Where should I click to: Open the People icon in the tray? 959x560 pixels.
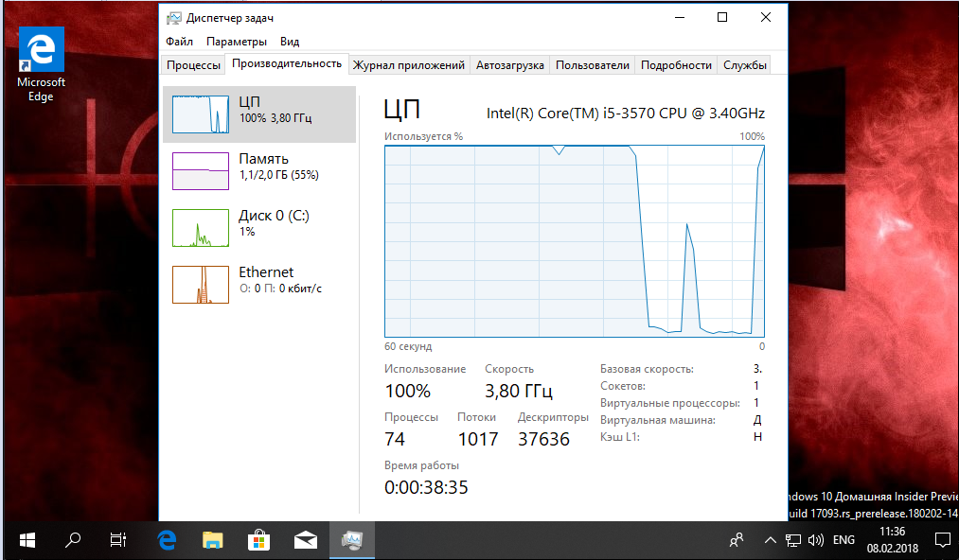[737, 540]
